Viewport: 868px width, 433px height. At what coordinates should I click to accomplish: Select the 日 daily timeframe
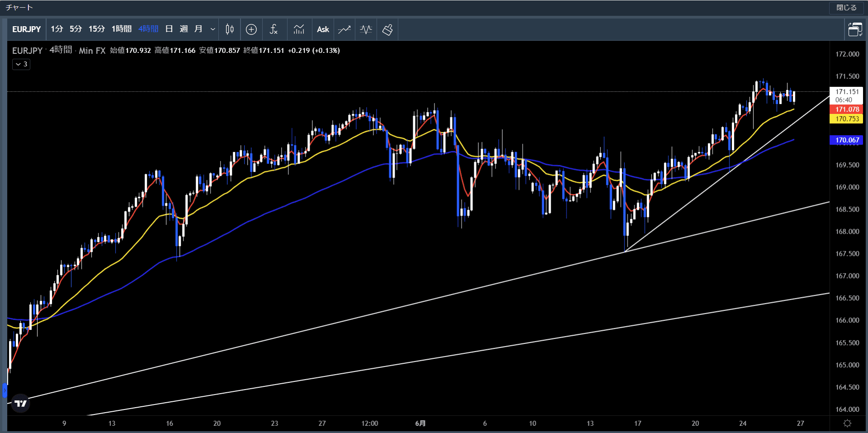(169, 29)
